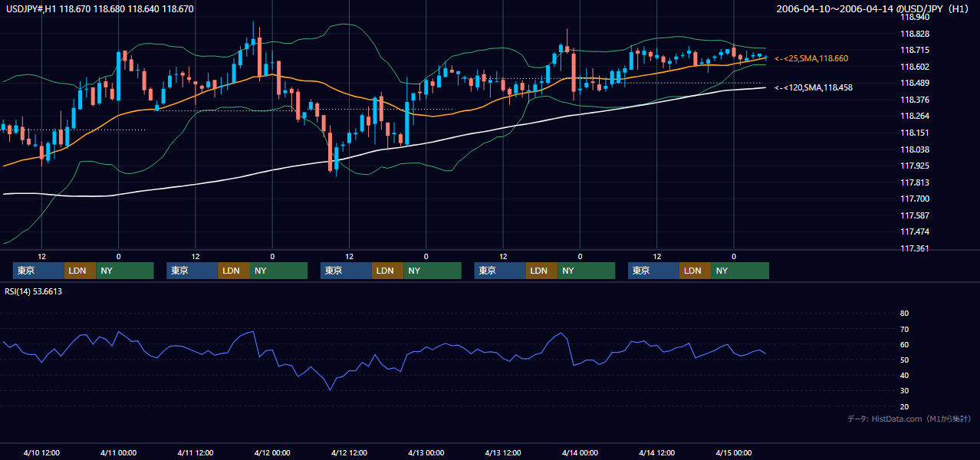Select the 東京 session block for 4/14
Viewport: 980px width, 460px height.
[x=654, y=271]
